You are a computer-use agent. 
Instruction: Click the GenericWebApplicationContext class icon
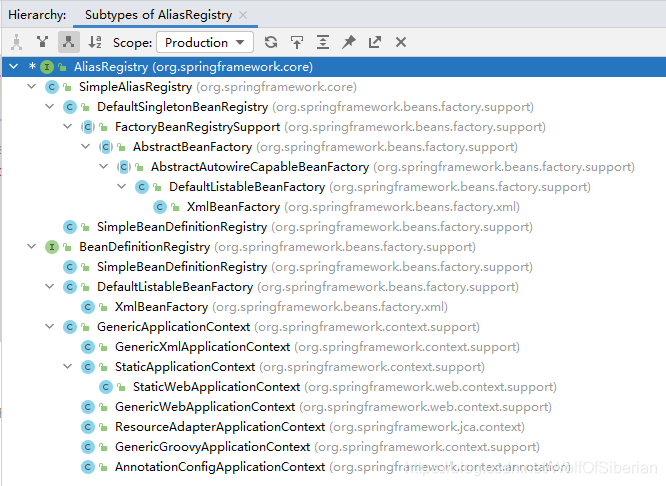[87, 407]
